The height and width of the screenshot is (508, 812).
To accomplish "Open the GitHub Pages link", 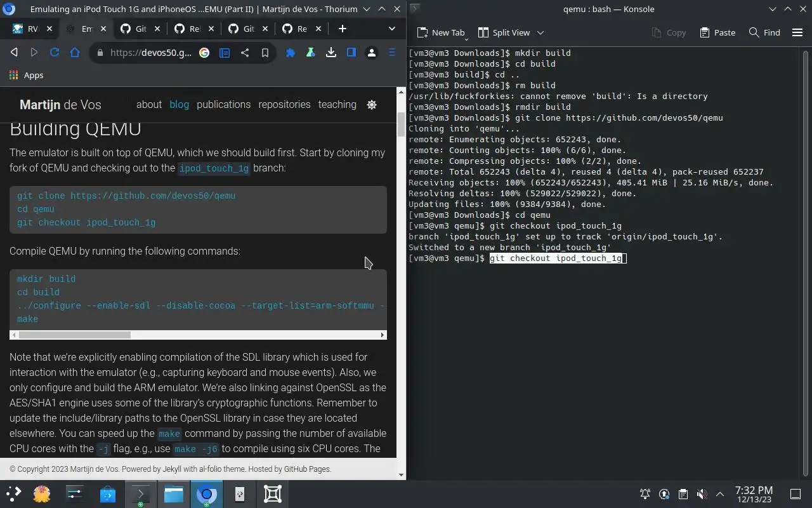I will click(307, 469).
